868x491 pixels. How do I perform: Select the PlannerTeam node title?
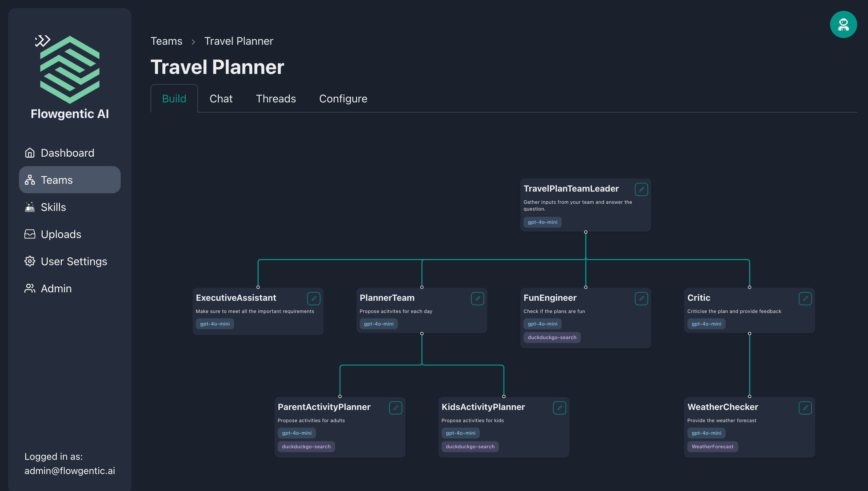tap(387, 298)
